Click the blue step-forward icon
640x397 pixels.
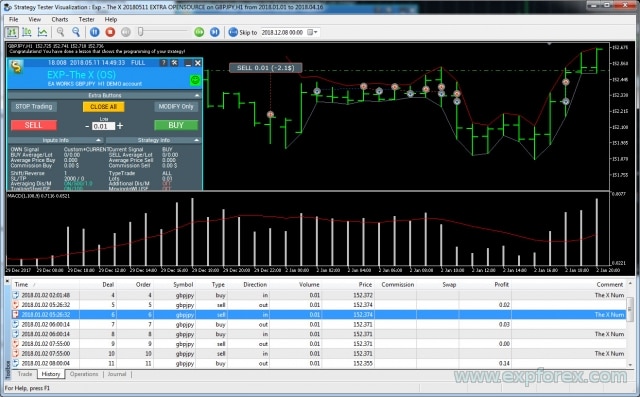pyautogui.click(x=215, y=32)
